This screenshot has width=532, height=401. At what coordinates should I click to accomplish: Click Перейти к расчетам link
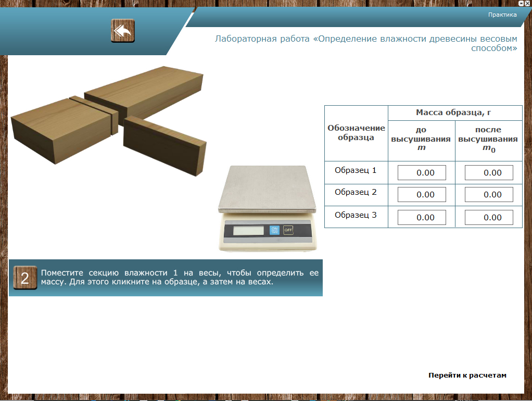(467, 375)
